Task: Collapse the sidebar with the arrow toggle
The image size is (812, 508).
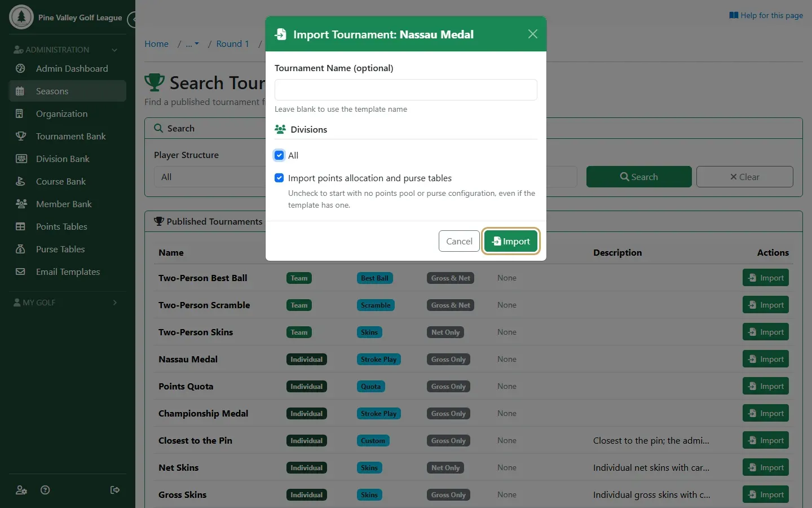Action: click(132, 20)
